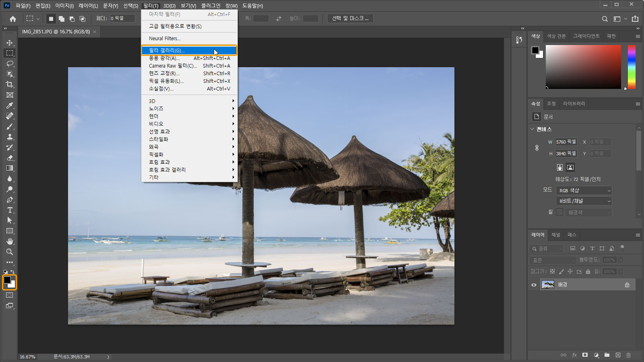The width and height of the screenshot is (644, 362).
Task: Collapse the 캔버스 section
Action: [x=532, y=129]
